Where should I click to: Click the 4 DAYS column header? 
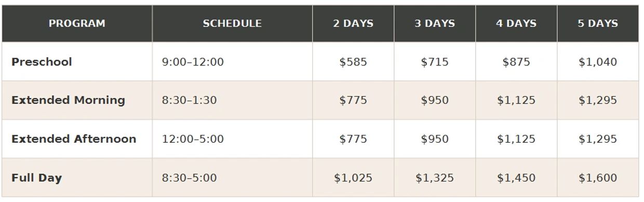[x=516, y=23]
